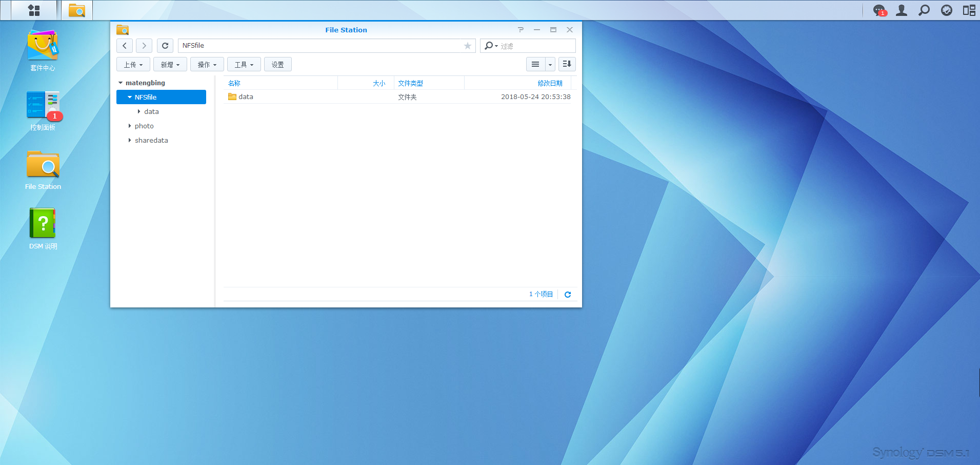Screen dimensions: 980x465
Task: Collapse the matengbing root tree node
Action: 121,83
